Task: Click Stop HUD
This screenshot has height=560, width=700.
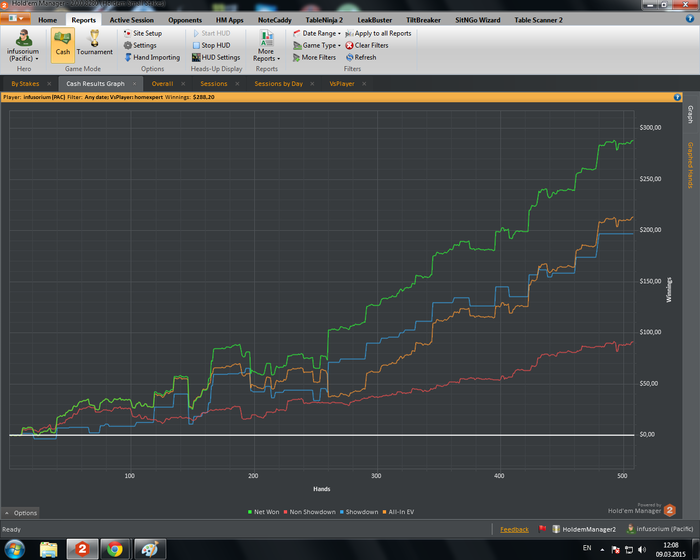Action: (212, 45)
